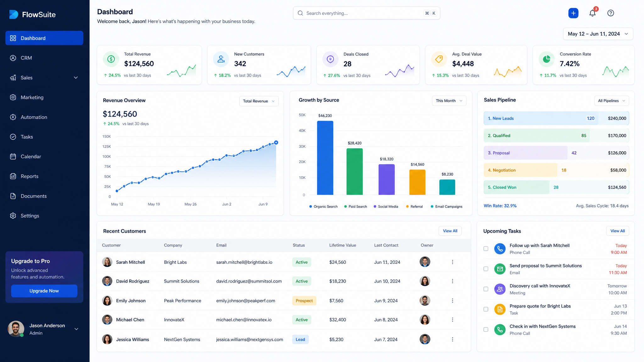The height and width of the screenshot is (362, 644).
Task: Click the search magnifier icon
Action: pyautogui.click(x=300, y=13)
